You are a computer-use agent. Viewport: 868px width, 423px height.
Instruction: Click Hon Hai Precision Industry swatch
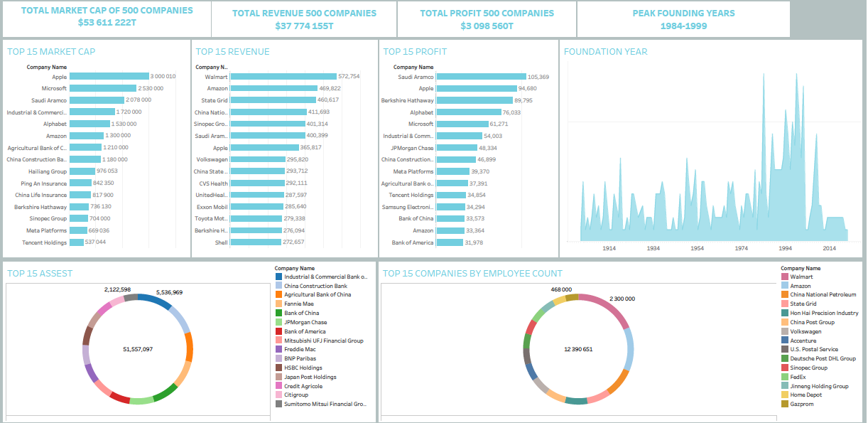click(784, 313)
